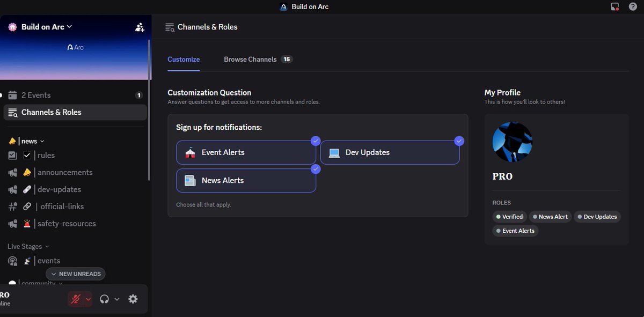Click the Event Alerts role pill
This screenshot has height=317, width=644.
pyautogui.click(x=515, y=231)
